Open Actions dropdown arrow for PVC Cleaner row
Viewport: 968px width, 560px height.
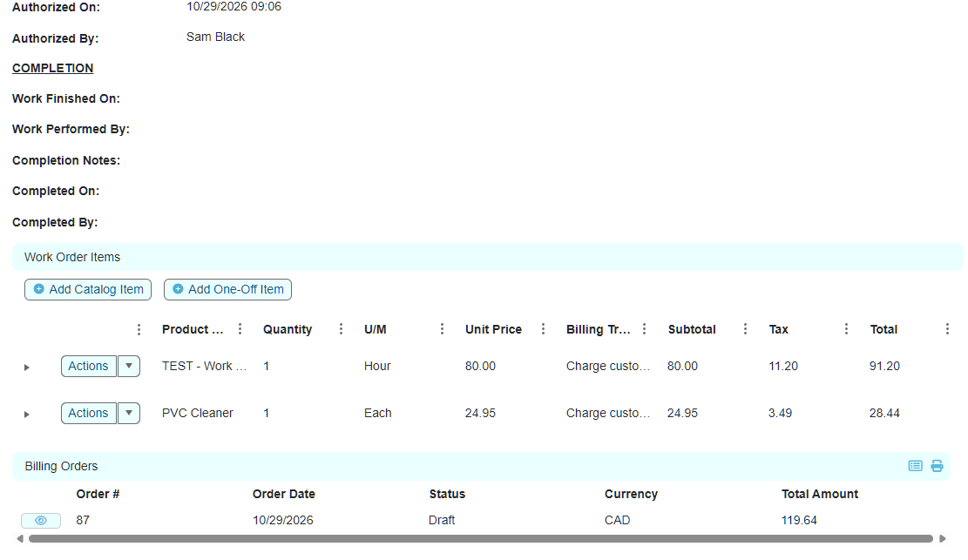pyautogui.click(x=128, y=413)
